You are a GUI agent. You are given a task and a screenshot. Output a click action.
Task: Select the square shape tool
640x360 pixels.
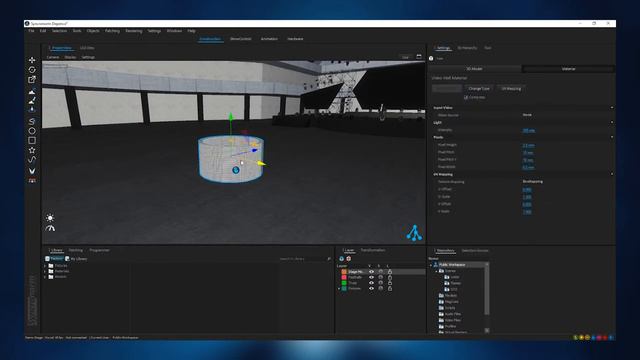32,140
